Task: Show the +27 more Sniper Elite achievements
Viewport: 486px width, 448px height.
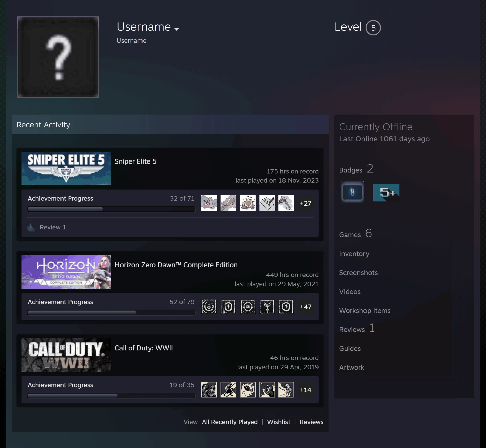Action: pos(306,203)
